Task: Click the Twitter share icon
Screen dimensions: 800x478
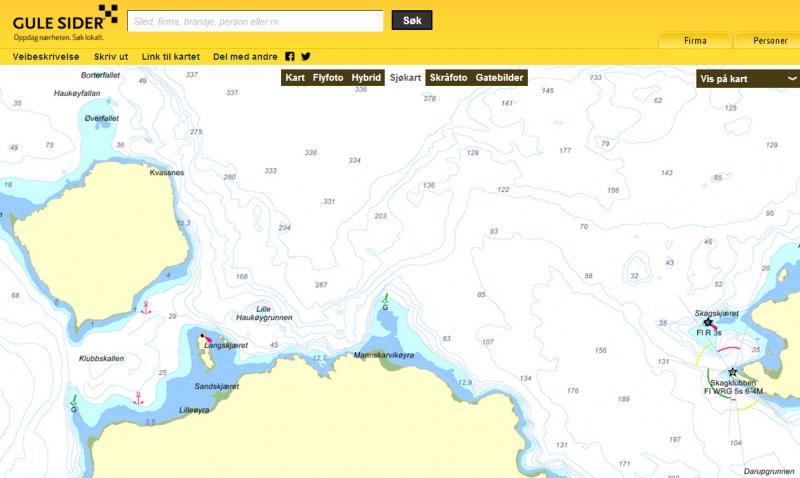Action: click(x=306, y=57)
